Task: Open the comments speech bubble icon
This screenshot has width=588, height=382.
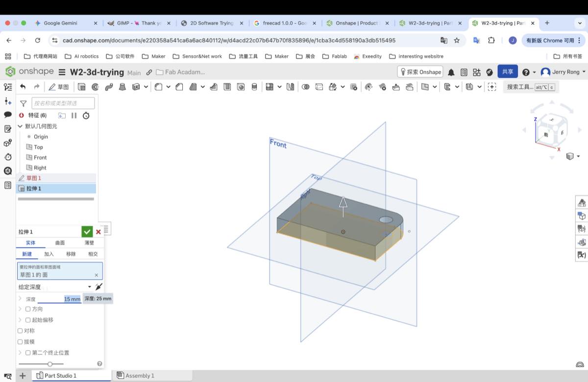Action: [x=8, y=115]
